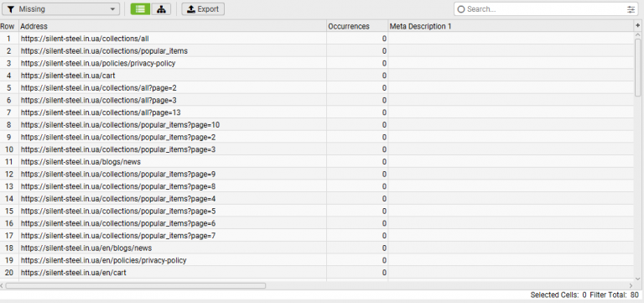Select the collections/all?page=13 address
The image size is (644, 303).
[101, 112]
